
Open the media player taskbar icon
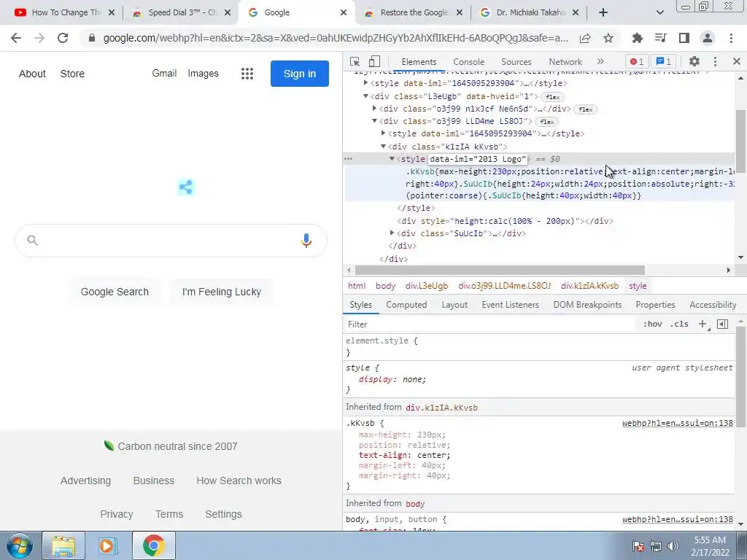click(x=108, y=545)
